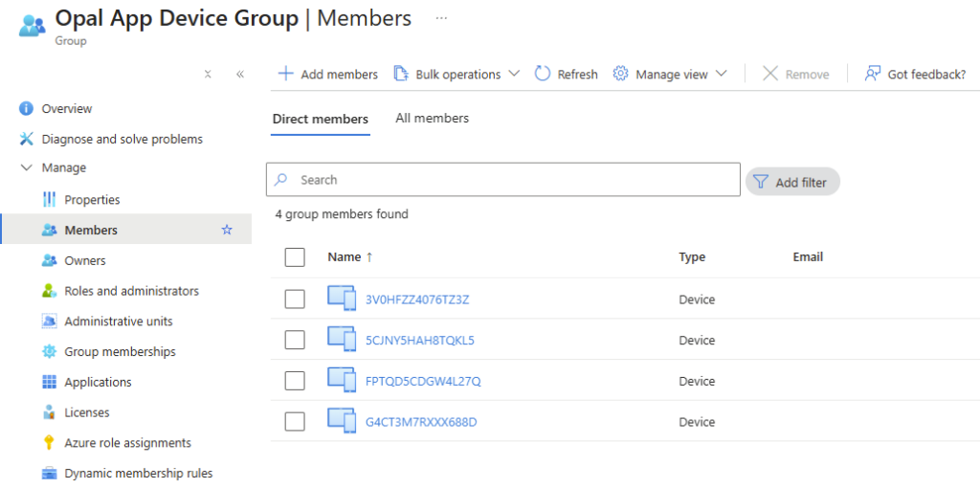Click the Overview info icon in sidebar
Viewport: 980px width, 488px height.
point(26,109)
